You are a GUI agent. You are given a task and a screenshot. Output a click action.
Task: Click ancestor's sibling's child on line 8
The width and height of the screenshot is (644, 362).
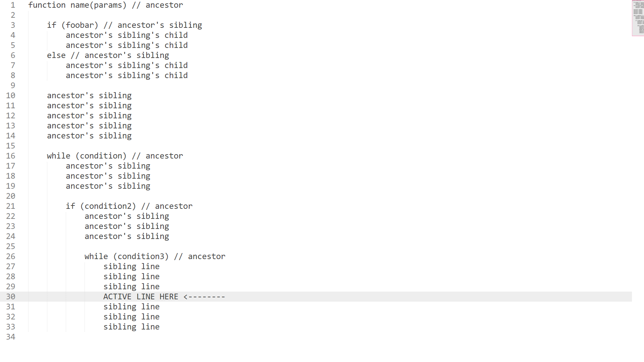click(127, 75)
